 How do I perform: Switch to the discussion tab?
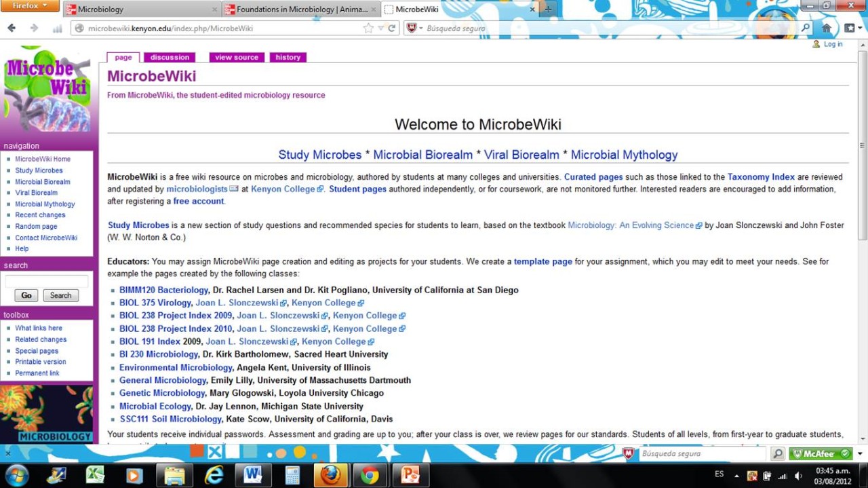click(170, 58)
